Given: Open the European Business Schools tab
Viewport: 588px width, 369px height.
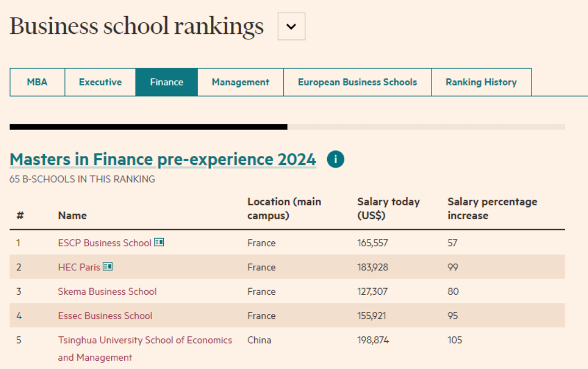Looking at the screenshot, I should click(357, 82).
